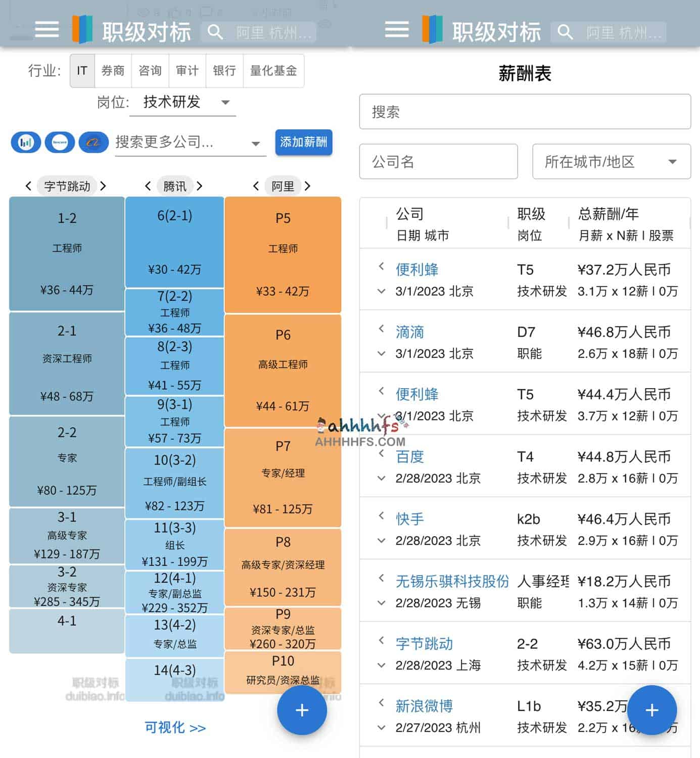Open 快手 company link
The height and width of the screenshot is (758, 700).
[410, 519]
